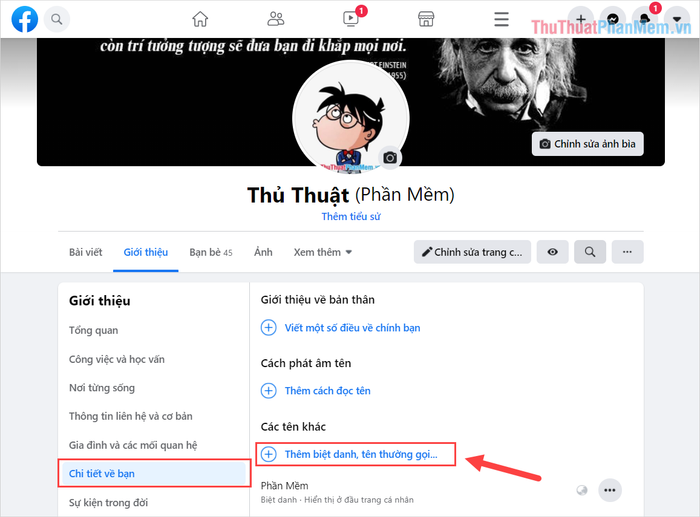The height and width of the screenshot is (517, 700).
Task: Open the Watch video icon with notification badge
Action: coord(351,19)
